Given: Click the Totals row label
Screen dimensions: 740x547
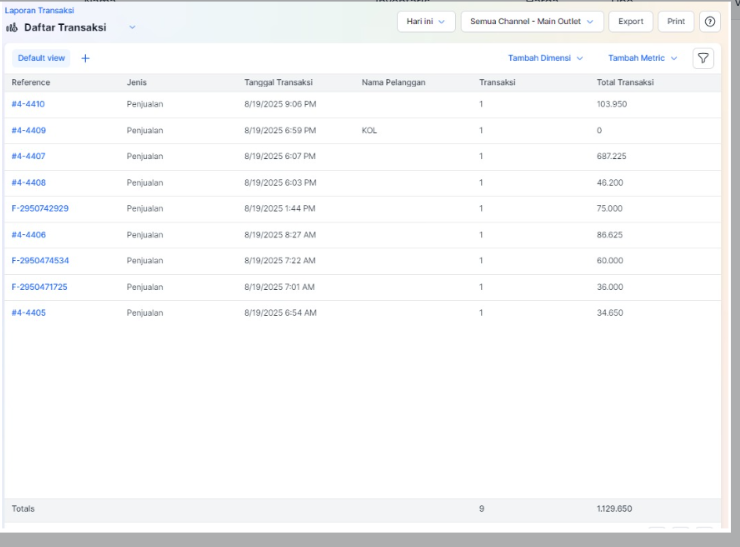Looking at the screenshot, I should [x=23, y=509].
